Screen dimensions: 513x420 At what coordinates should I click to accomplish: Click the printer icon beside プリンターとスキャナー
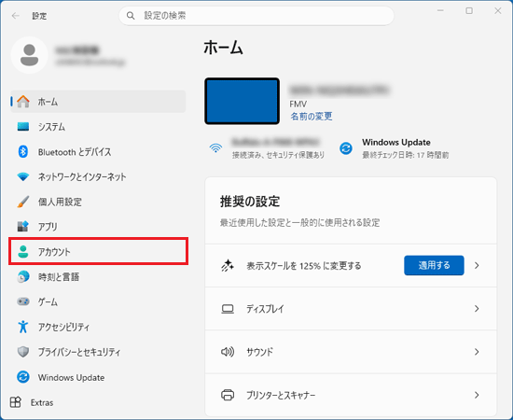point(228,395)
